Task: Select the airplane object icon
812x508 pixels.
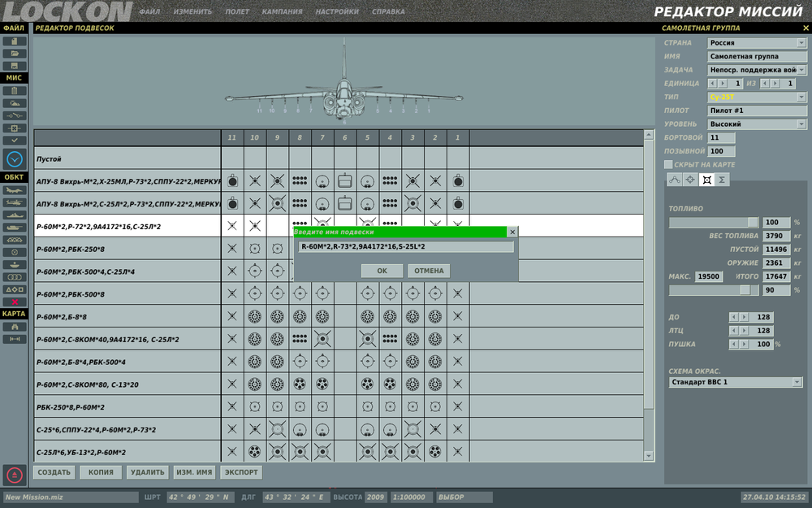Action: coord(14,190)
